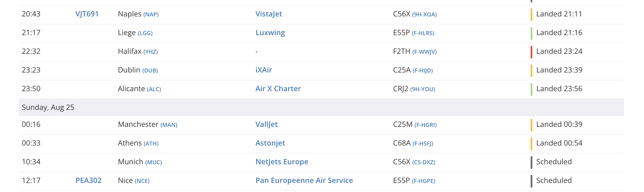Click the ValIJet operator link

[x=266, y=125]
